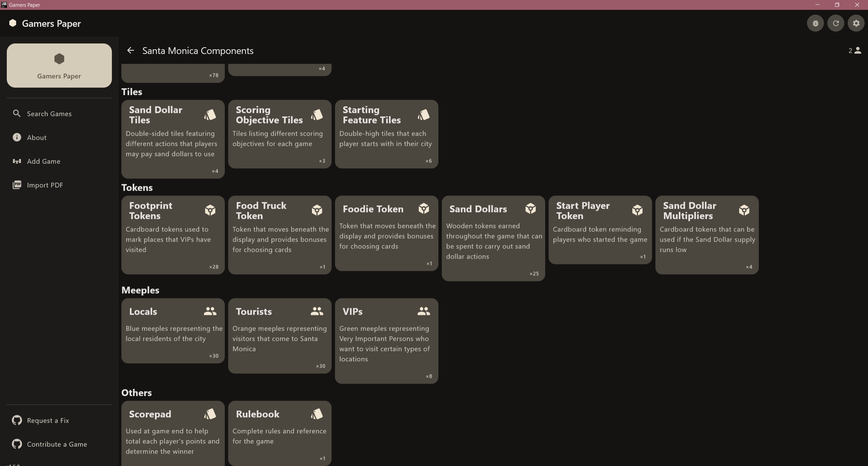This screenshot has width=868, height=466.
Task: Select the Sand Dollar Multipliers card
Action: pos(707,235)
